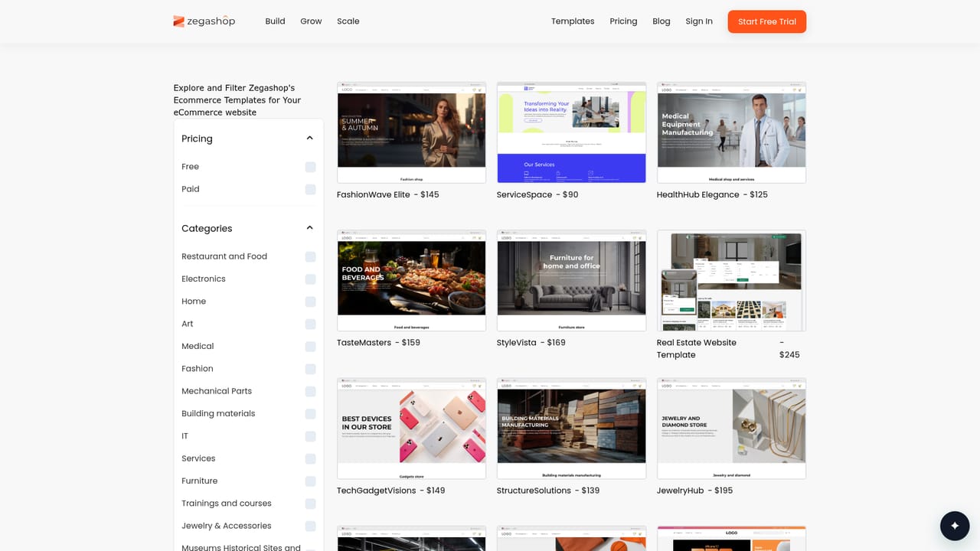
Task: Click the 'TasteMasters - $159' title
Action: (378, 343)
